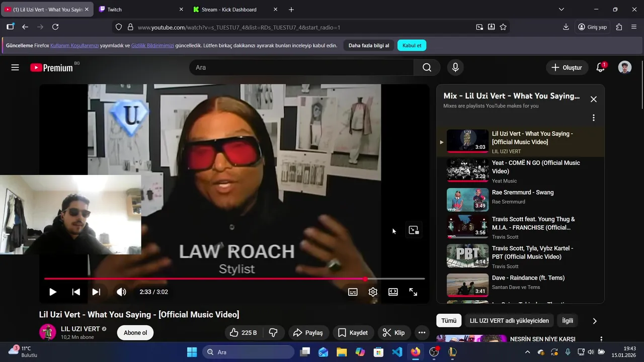Open the account avatar menu
The image size is (644, 362).
[625, 67]
